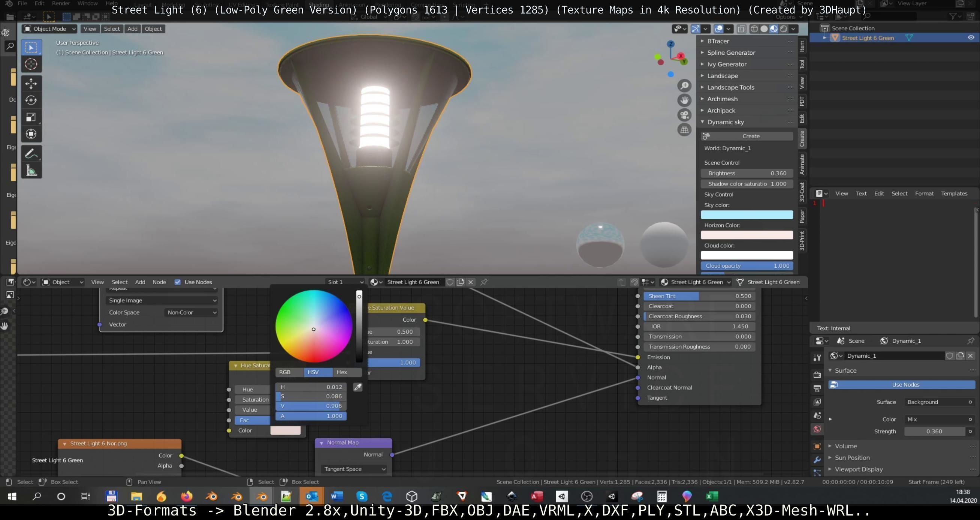Enable the Use Nodes checkbox

point(177,282)
